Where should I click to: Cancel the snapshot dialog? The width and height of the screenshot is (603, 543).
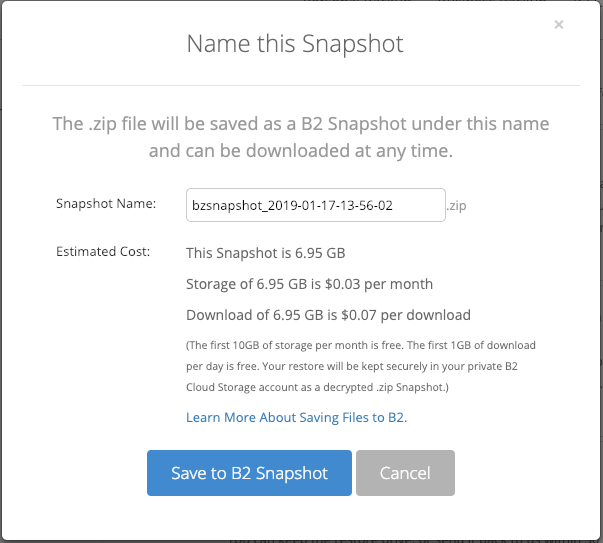coord(405,473)
